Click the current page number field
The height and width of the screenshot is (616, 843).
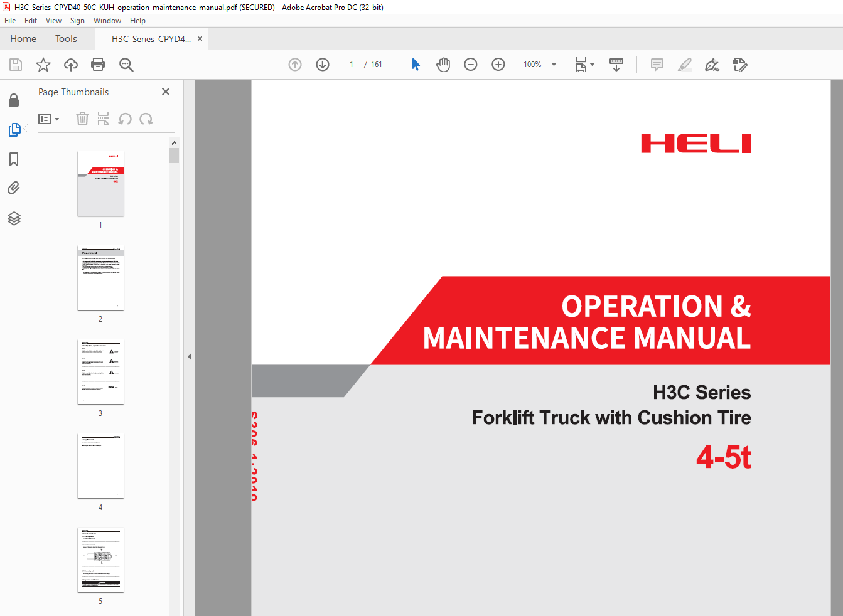[x=352, y=65]
